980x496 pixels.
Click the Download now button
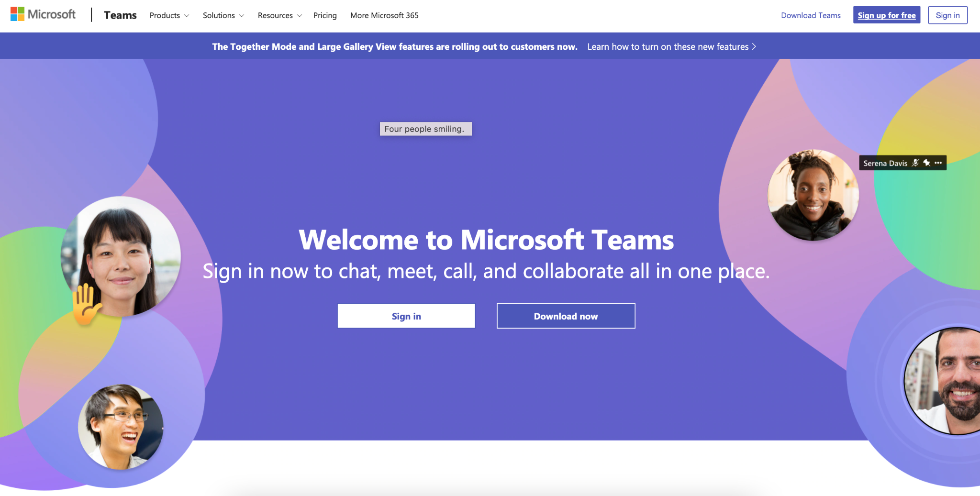[x=566, y=316]
